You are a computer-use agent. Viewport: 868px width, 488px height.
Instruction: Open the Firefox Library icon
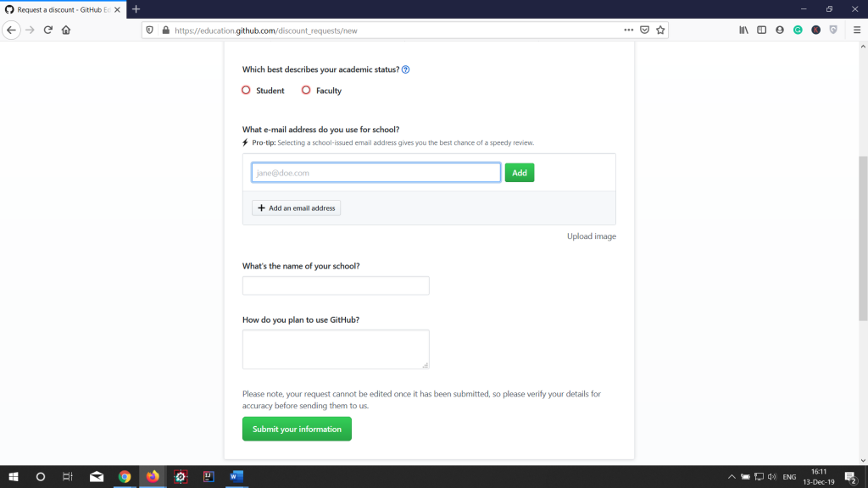coord(744,30)
